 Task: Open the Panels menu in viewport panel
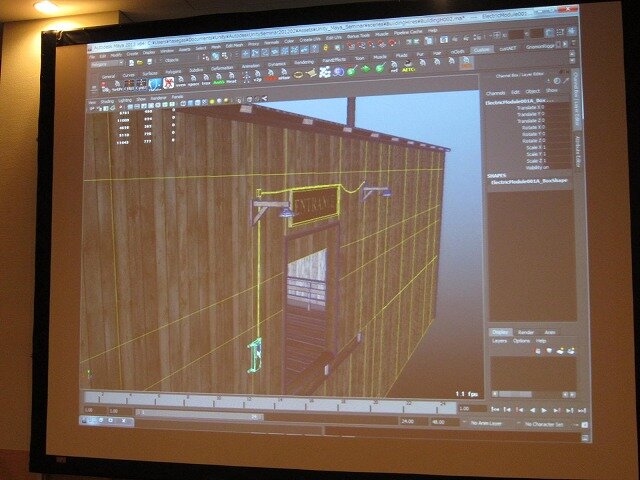(x=178, y=97)
